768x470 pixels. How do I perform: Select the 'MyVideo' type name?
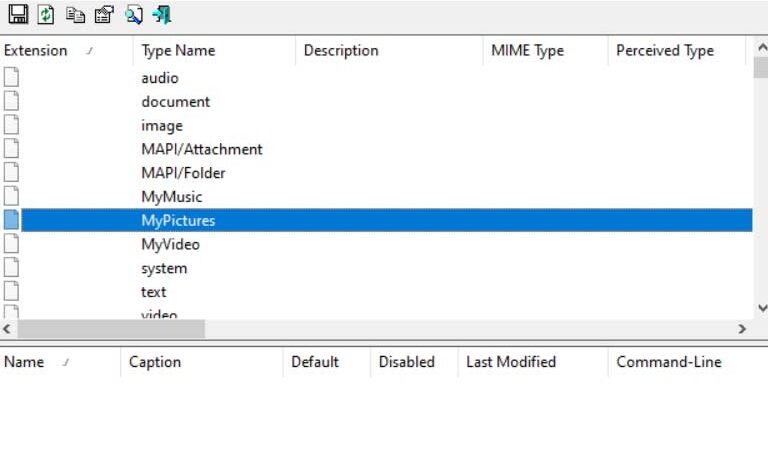click(x=170, y=244)
